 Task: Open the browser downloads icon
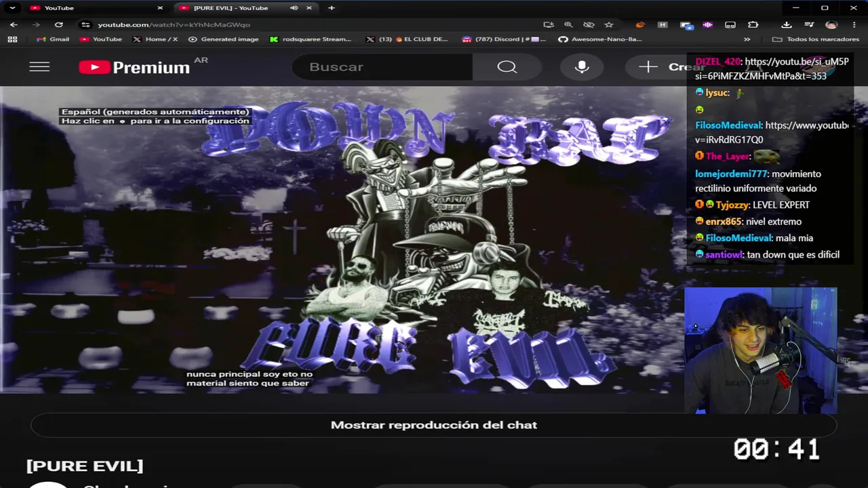[787, 24]
